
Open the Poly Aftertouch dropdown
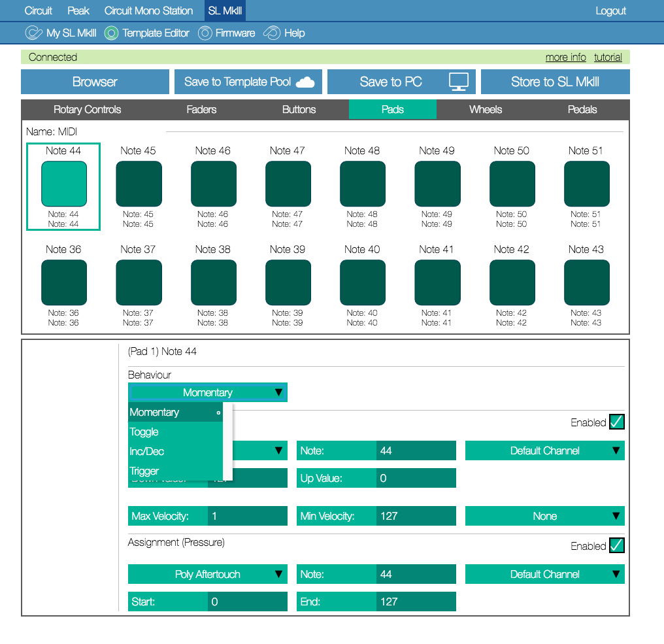tap(208, 574)
